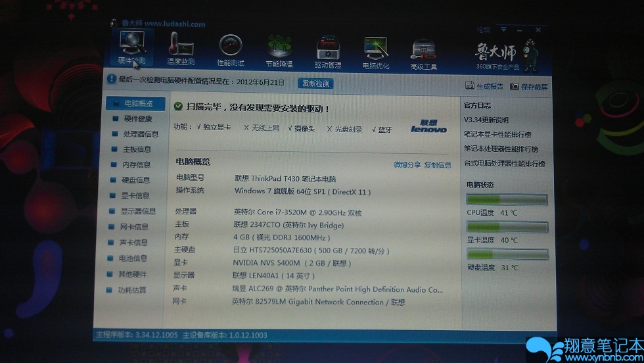Click the Windows 7 旗舰版 64位 text

point(302,191)
